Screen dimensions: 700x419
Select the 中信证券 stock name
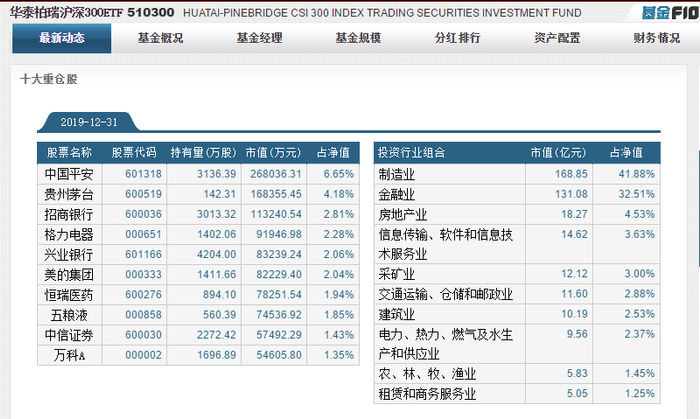click(69, 335)
